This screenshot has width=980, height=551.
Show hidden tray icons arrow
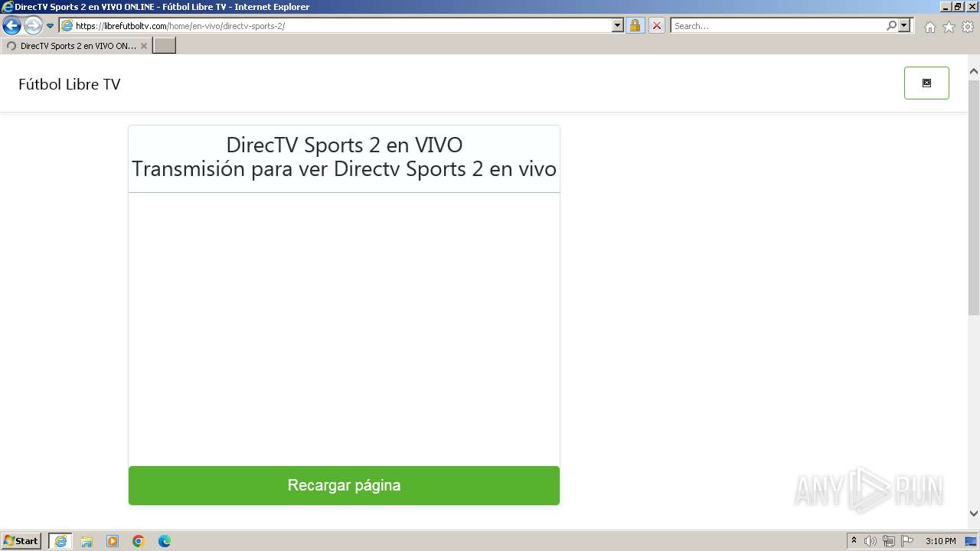tap(854, 541)
